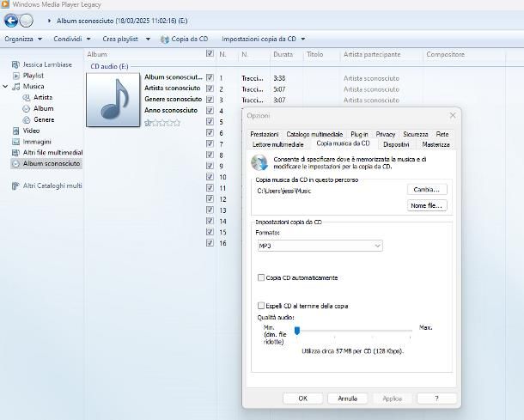Open Altri Cataloghi multimediali icon
The height and width of the screenshot is (420, 524).
[15, 186]
